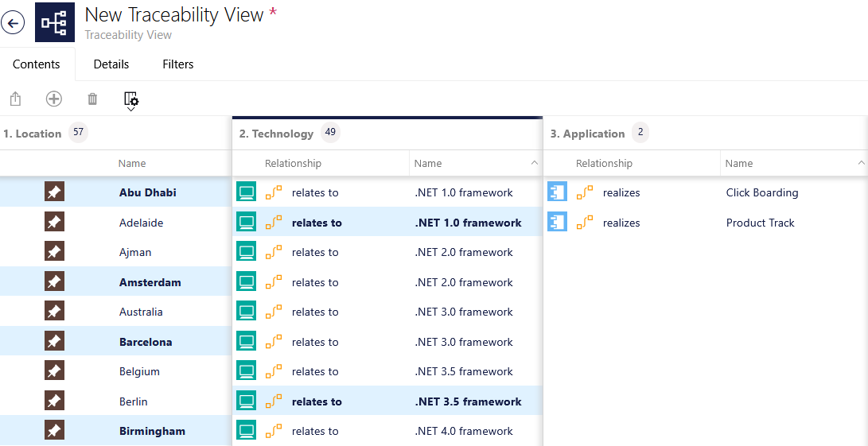
Task: Click the pin icon for Adelaide
Action: pos(54,223)
